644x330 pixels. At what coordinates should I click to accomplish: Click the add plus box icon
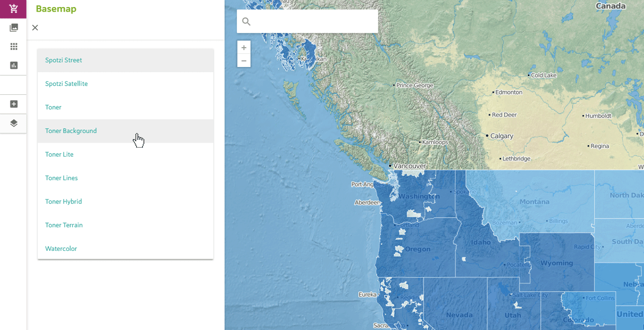(14, 104)
